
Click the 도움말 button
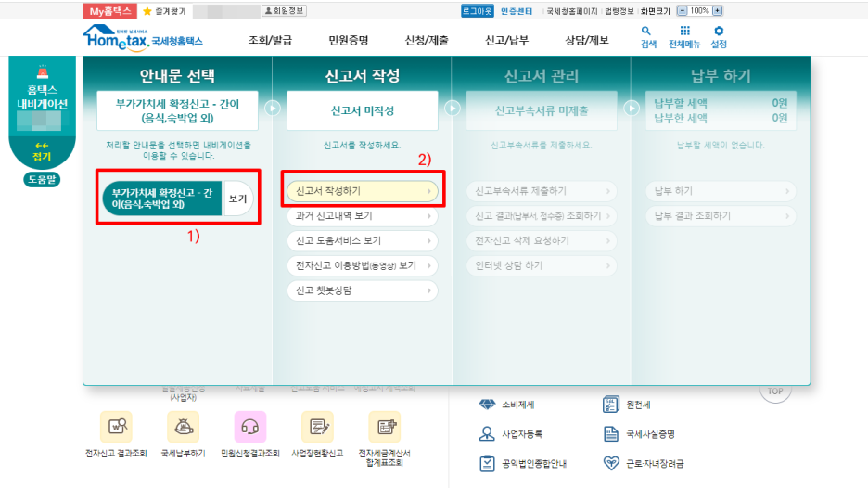tap(42, 179)
